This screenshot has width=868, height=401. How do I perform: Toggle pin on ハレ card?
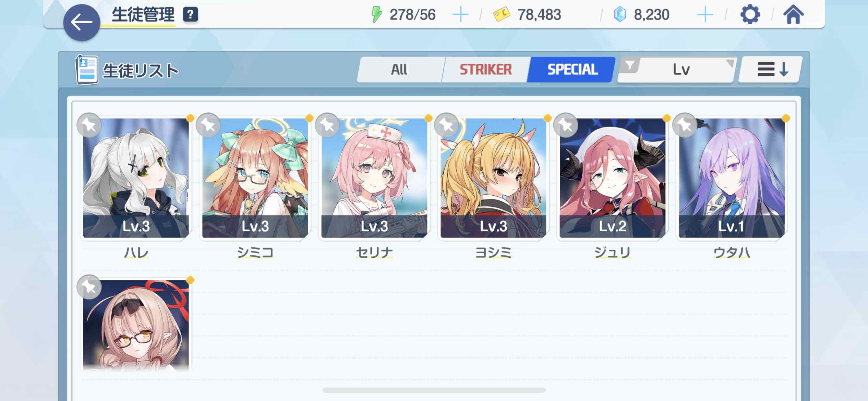pyautogui.click(x=89, y=125)
